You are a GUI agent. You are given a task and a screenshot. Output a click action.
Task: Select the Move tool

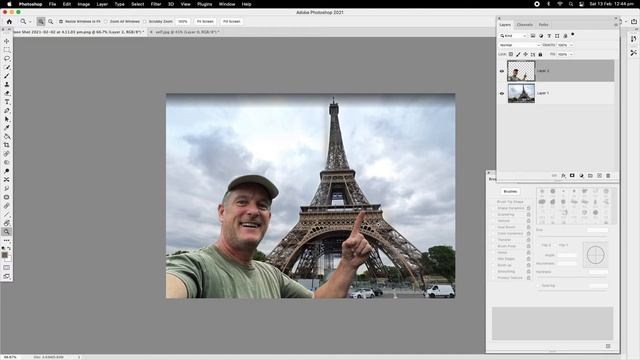click(7, 41)
